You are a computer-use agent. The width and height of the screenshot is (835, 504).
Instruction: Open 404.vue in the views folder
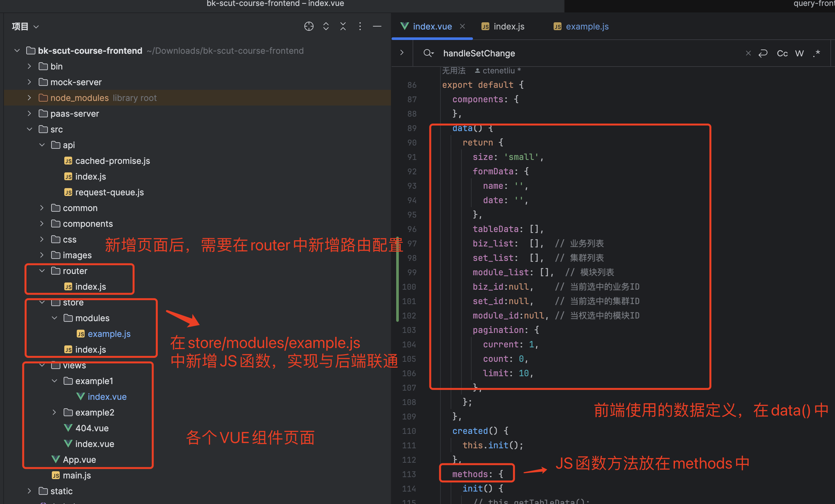(x=92, y=428)
